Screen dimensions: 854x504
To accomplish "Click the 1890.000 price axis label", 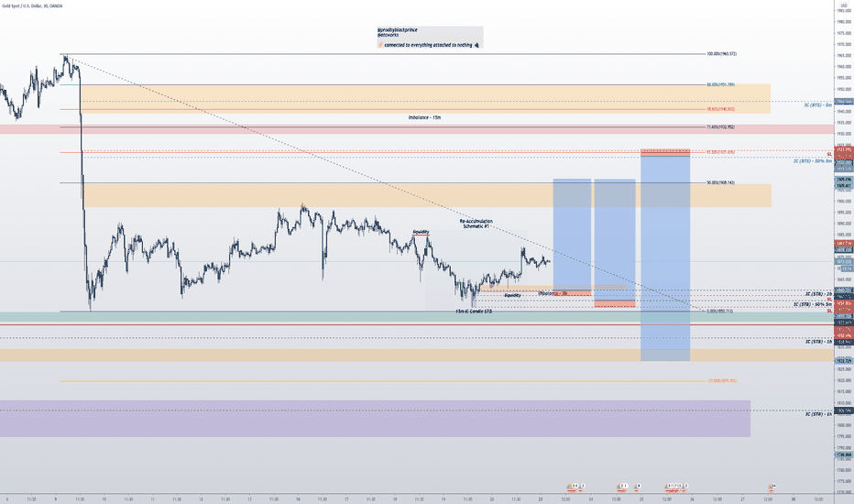I will [844, 224].
